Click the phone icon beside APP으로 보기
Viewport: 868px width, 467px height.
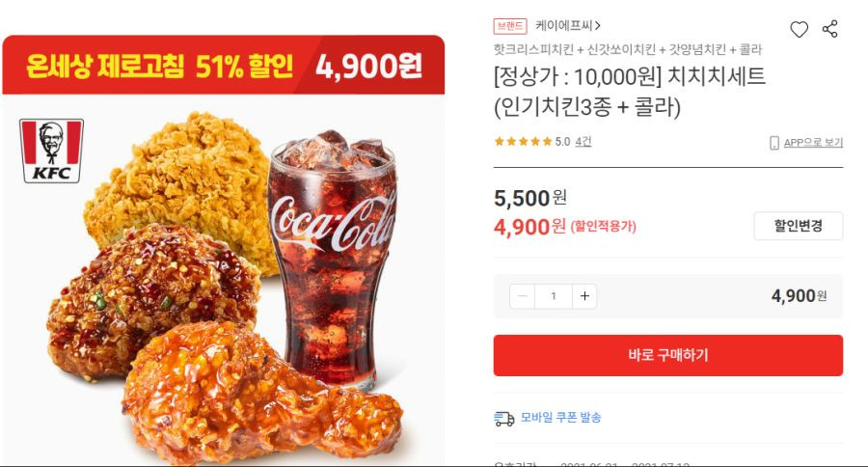coord(773,143)
